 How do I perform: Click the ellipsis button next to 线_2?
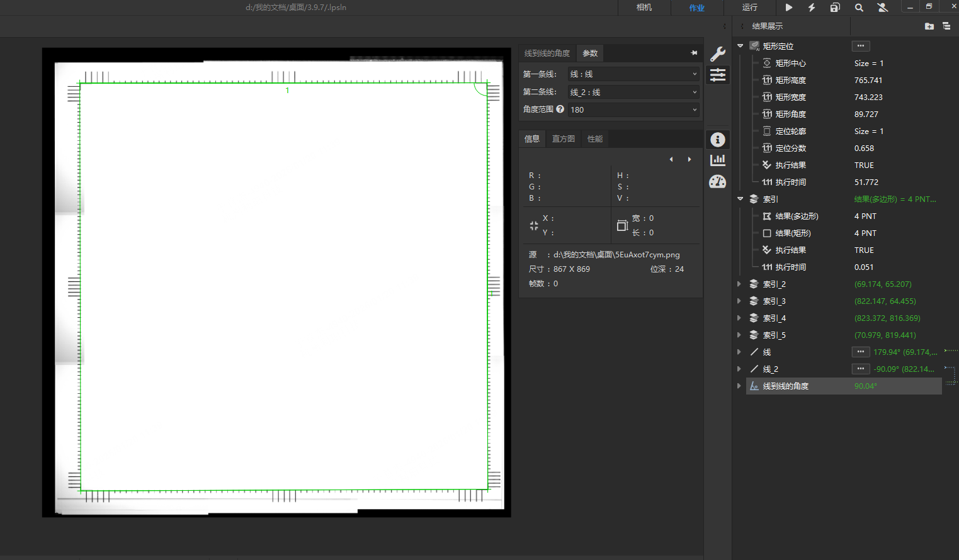click(860, 369)
